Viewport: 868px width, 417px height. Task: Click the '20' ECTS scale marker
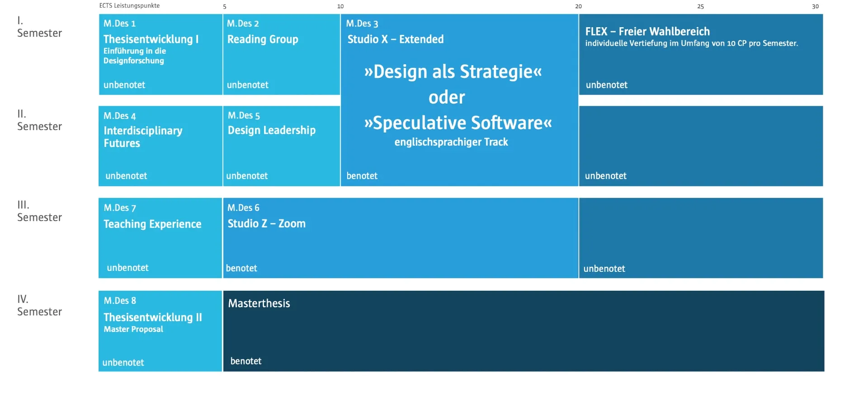pyautogui.click(x=578, y=6)
